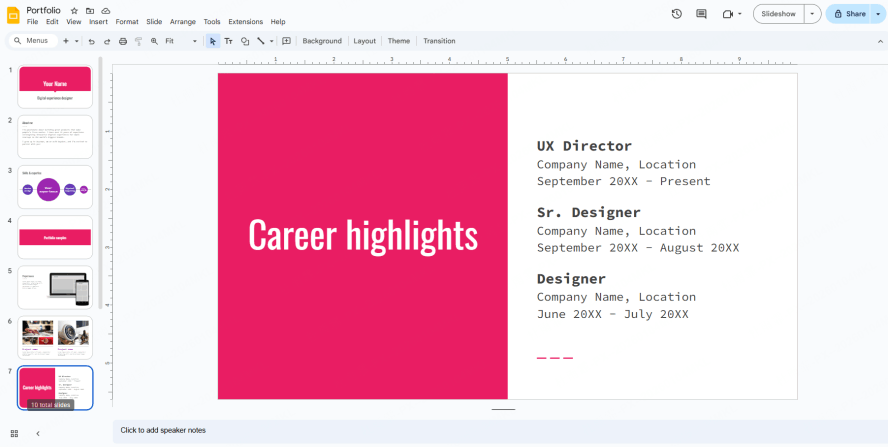
Task: Star the Portfolio presentation
Action: (x=74, y=10)
